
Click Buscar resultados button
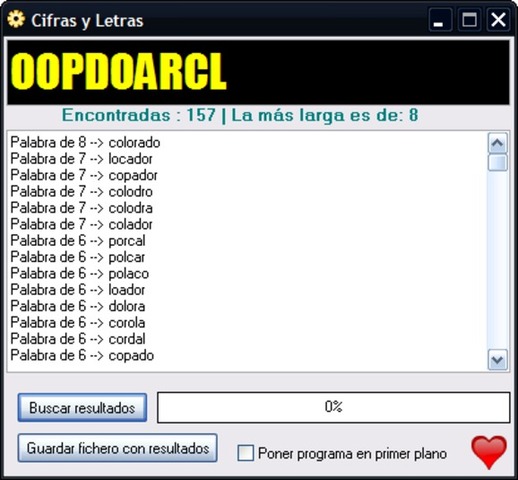click(x=82, y=408)
